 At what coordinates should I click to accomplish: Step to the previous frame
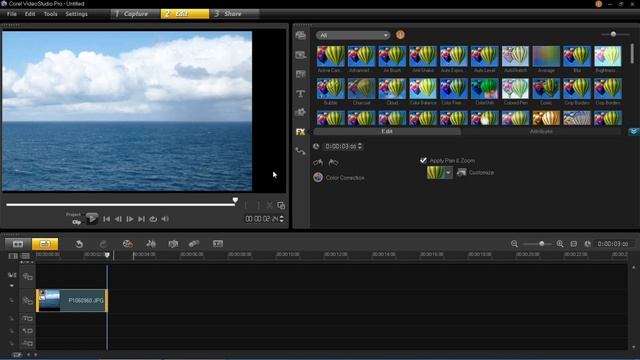click(x=118, y=219)
